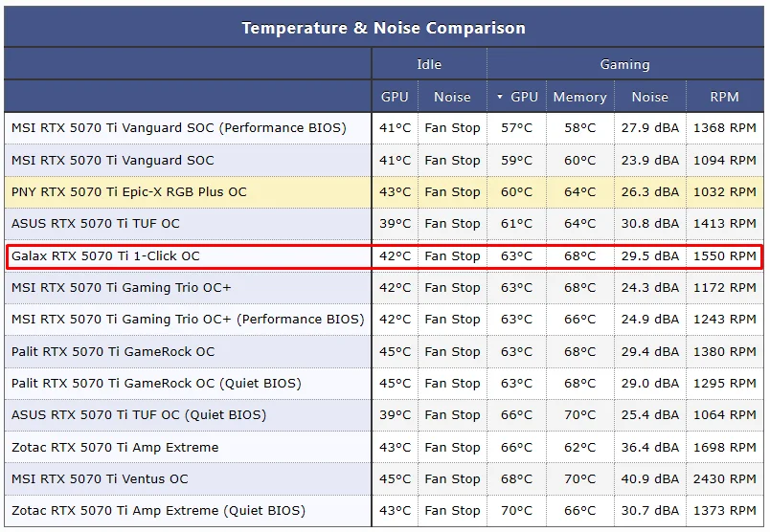Select the highlighted Galax RTX 5070 Ti 1-Click OC row

[x=384, y=256]
